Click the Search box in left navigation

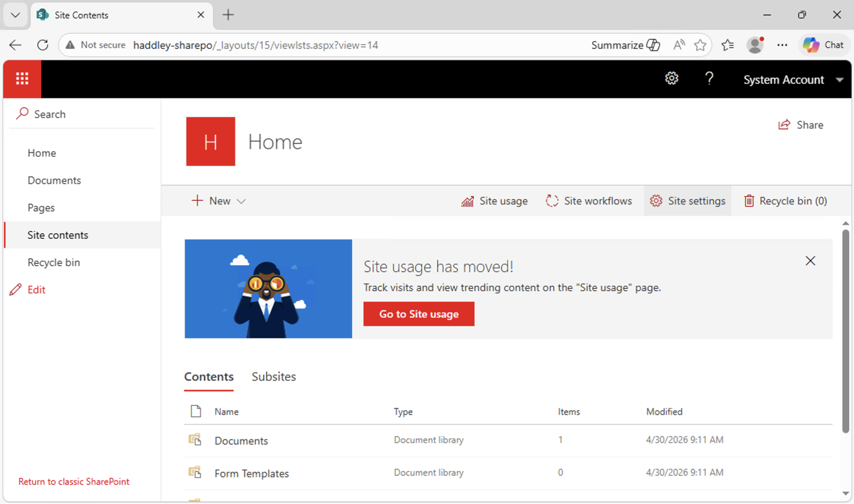pyautogui.click(x=82, y=114)
